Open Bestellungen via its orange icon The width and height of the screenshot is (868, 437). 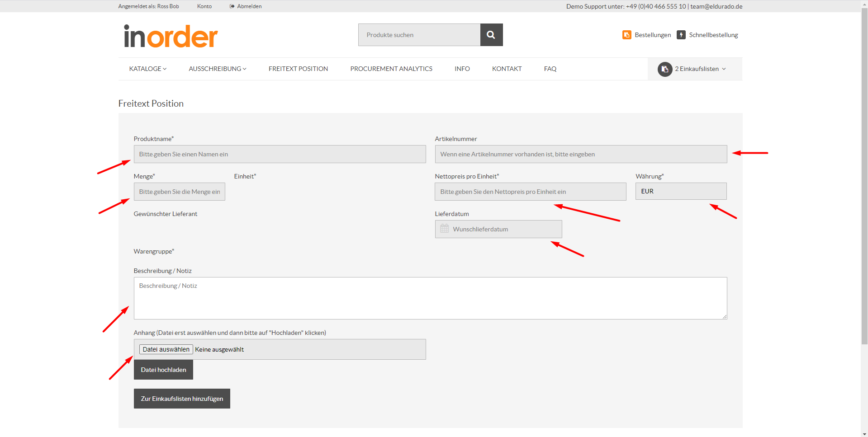626,35
